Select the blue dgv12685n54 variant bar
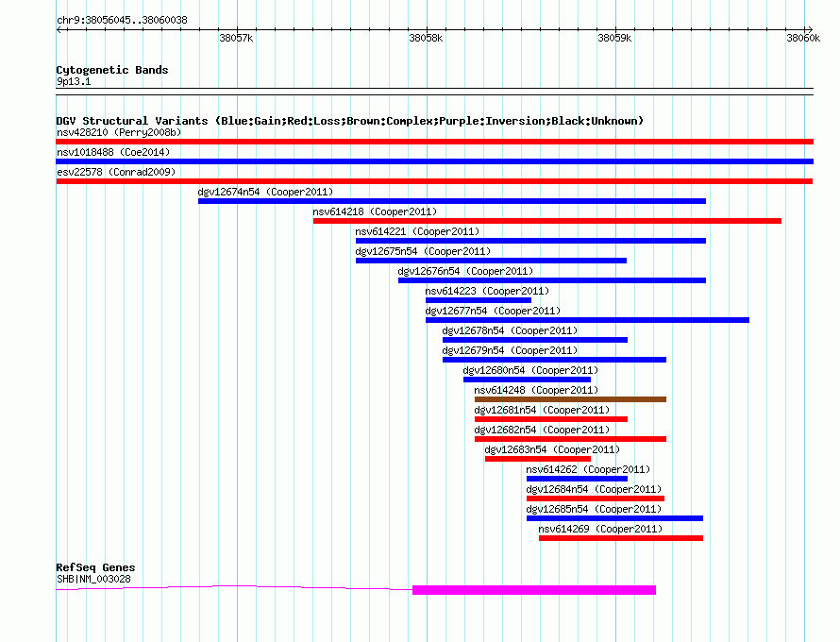 tap(614, 518)
